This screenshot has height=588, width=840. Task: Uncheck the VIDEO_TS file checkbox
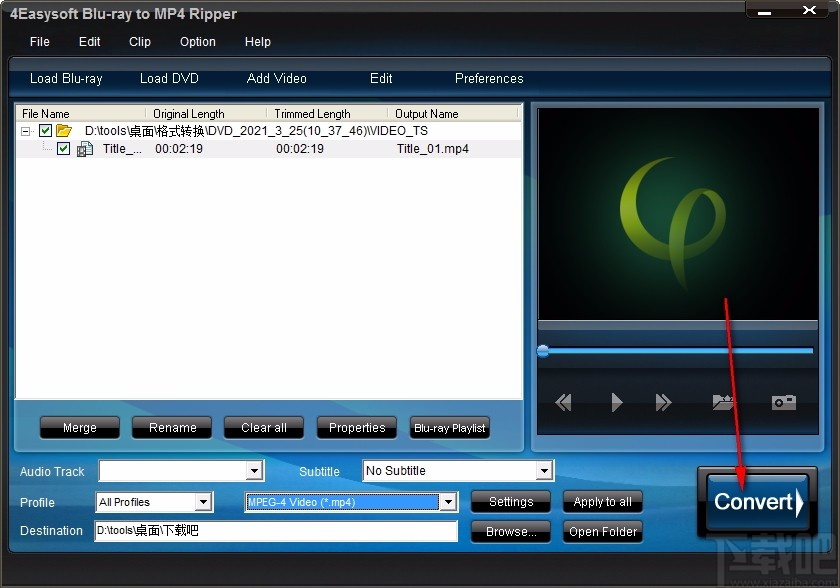(x=46, y=130)
